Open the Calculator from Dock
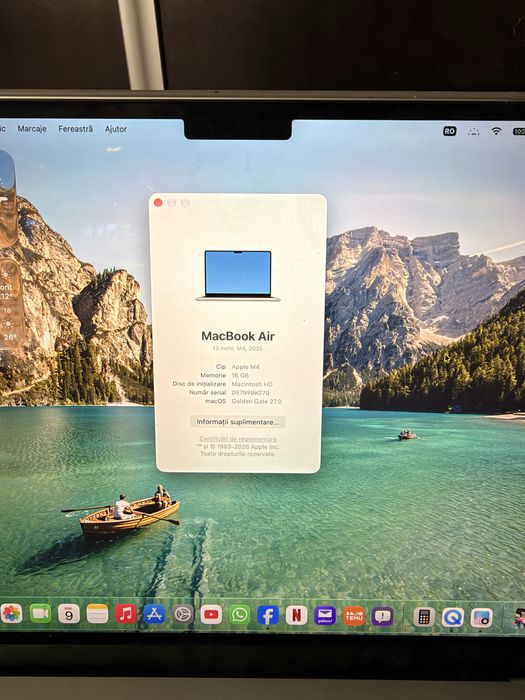Screen dimensions: 525x700 (424, 617)
